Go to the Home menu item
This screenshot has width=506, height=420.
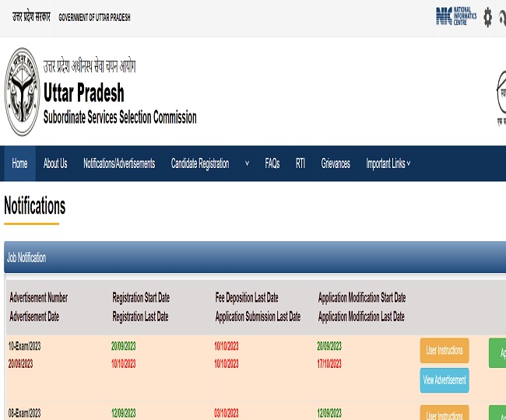pyautogui.click(x=19, y=163)
